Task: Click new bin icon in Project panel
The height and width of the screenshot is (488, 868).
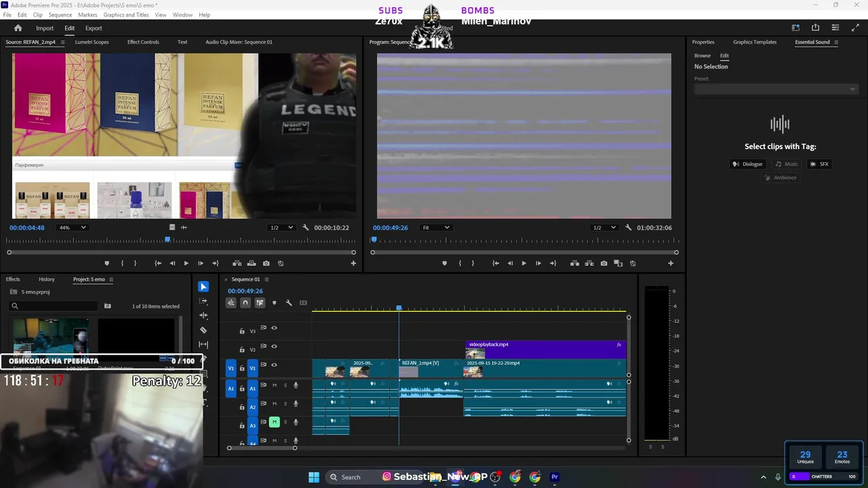Action: click(x=107, y=306)
